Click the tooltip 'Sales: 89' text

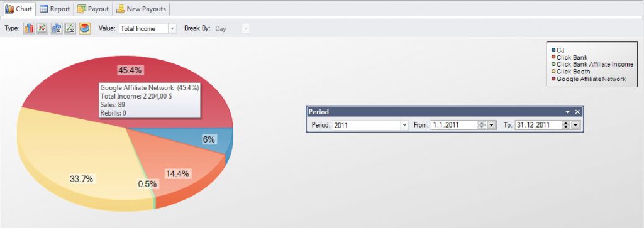(x=113, y=104)
